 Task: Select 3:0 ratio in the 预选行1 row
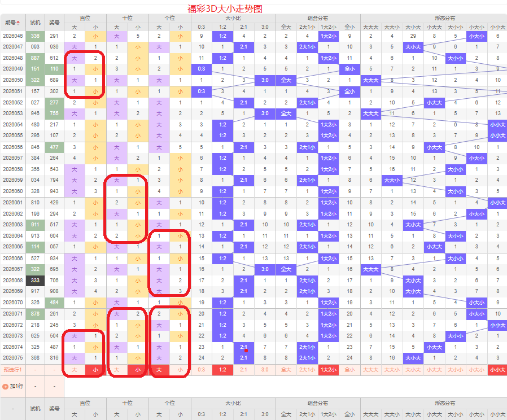pyautogui.click(x=265, y=370)
